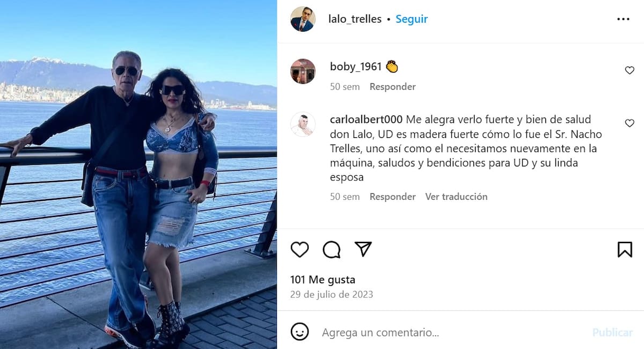644x349 pixels.
Task: View boby_1961's avatar
Action: point(303,71)
